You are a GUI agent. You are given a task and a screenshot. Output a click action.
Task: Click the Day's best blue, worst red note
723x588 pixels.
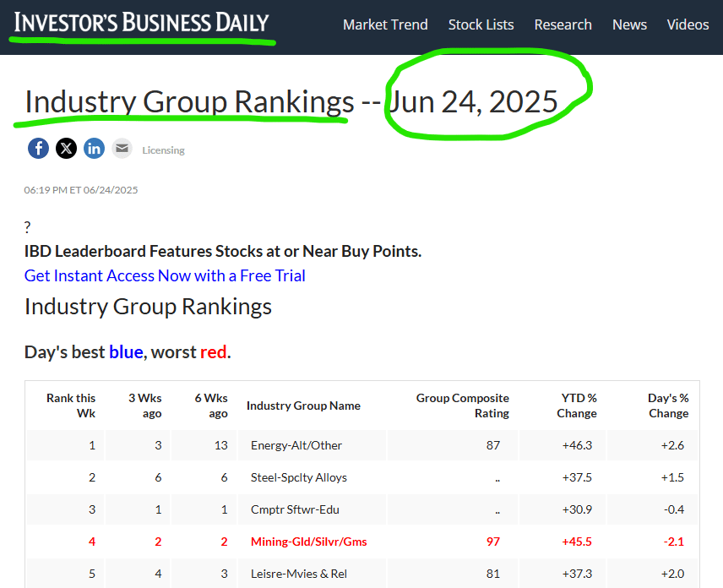click(128, 352)
